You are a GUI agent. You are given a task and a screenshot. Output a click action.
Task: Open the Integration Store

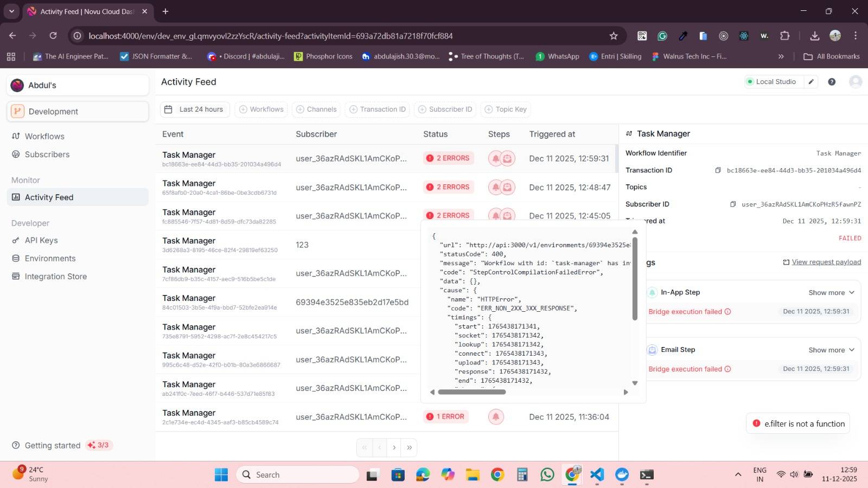click(x=55, y=277)
